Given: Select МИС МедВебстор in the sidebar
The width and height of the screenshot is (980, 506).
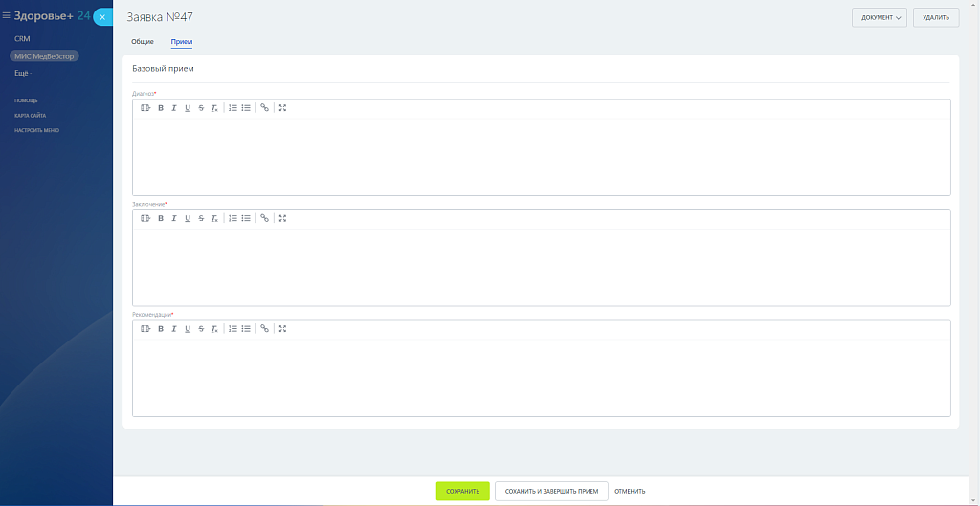Looking at the screenshot, I should (x=44, y=56).
